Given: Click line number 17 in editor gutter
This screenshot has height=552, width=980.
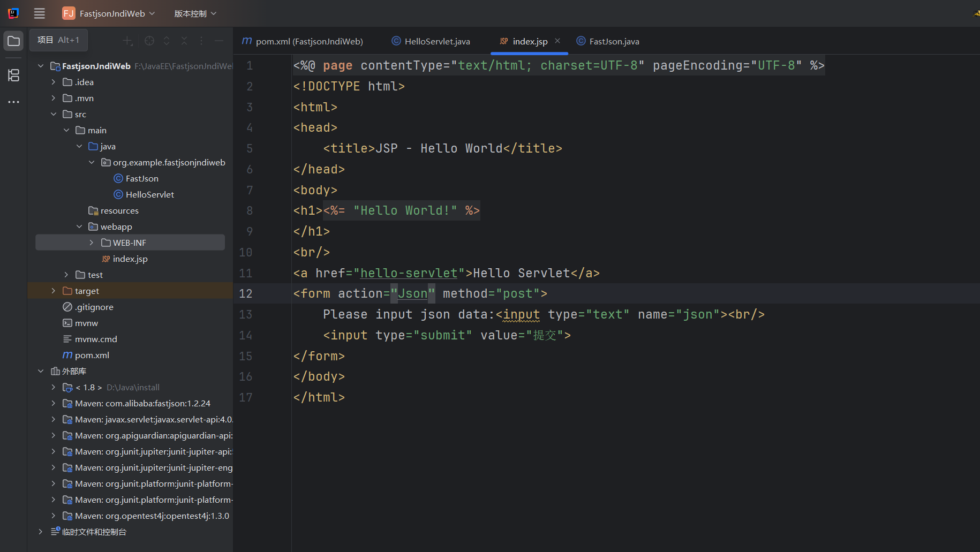Looking at the screenshot, I should (246, 397).
